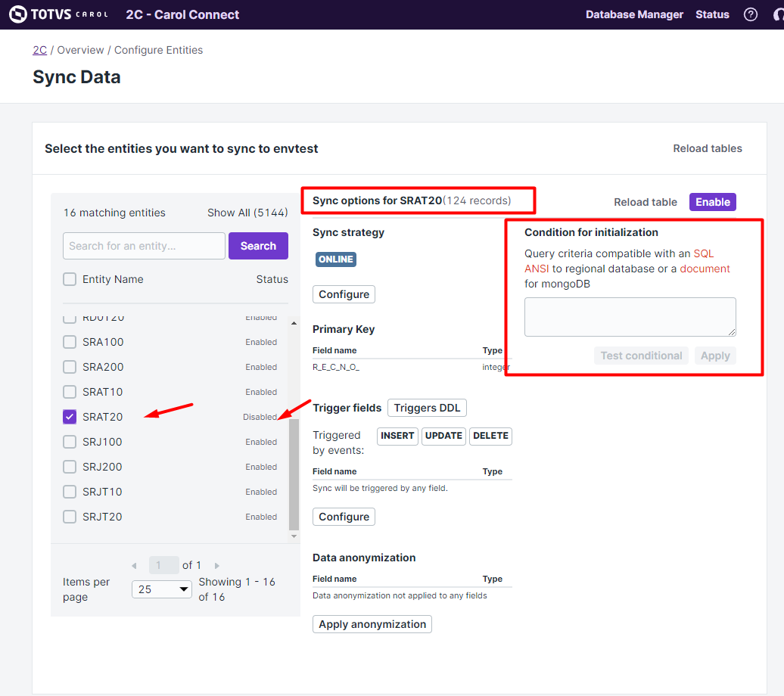Click the headset support icon

click(x=778, y=14)
